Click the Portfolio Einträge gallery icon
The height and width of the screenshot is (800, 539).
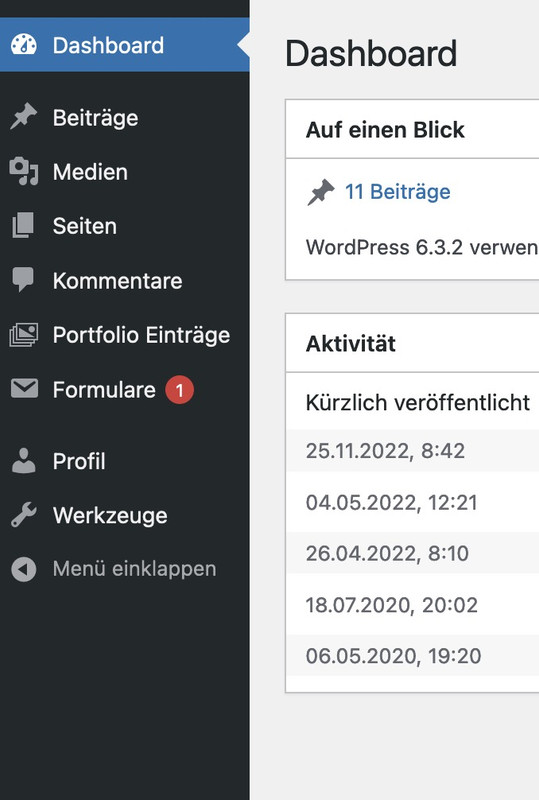[x=24, y=335]
